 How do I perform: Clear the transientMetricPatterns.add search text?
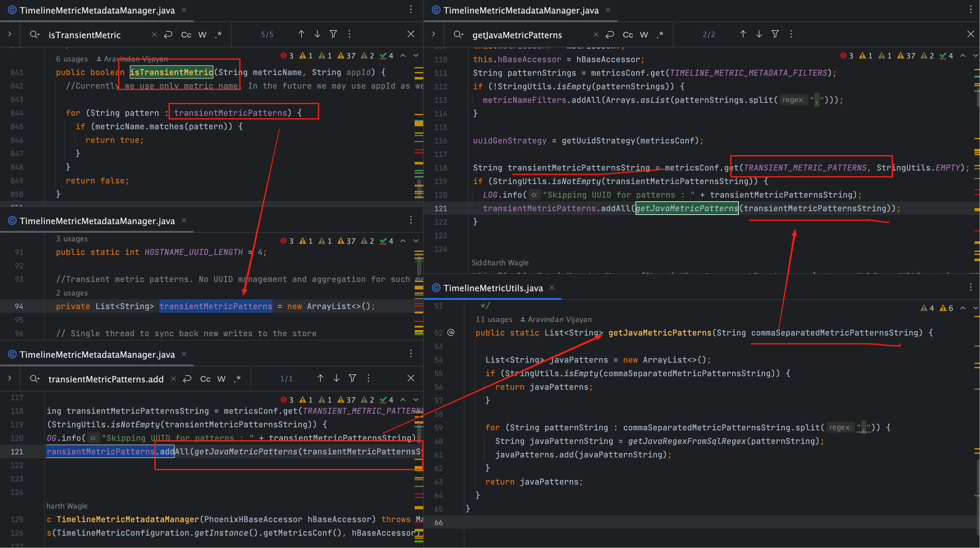tap(173, 379)
